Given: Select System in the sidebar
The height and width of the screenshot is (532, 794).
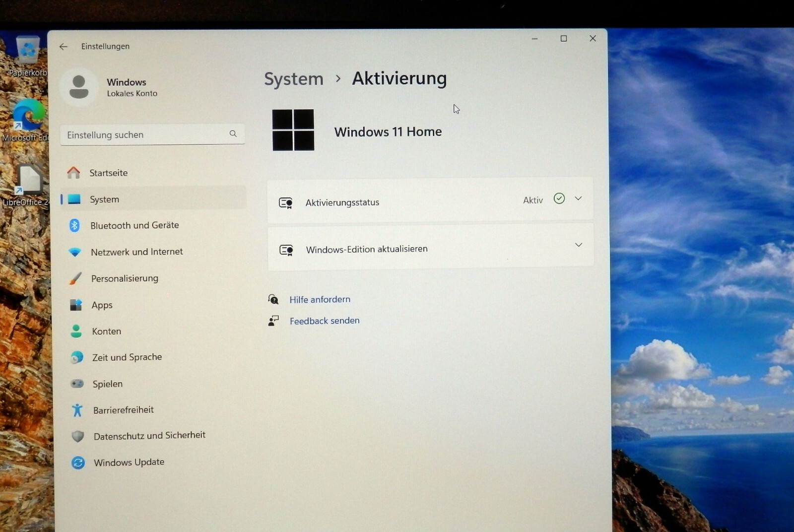Looking at the screenshot, I should (153, 199).
